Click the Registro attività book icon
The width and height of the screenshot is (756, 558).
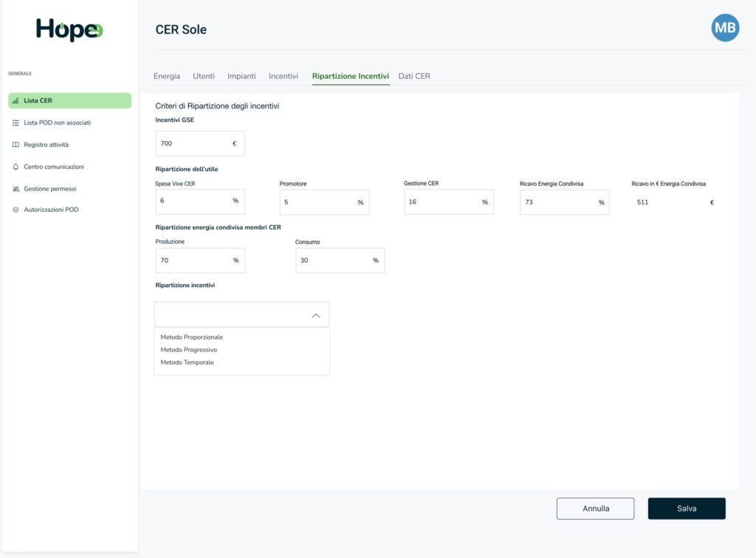click(16, 145)
